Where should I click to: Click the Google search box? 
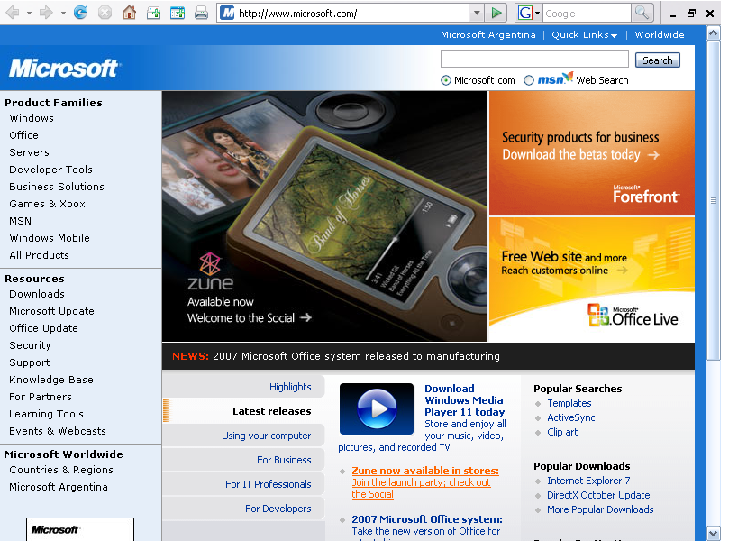coord(587,13)
